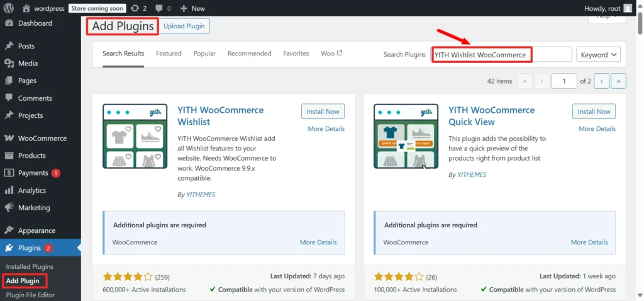Click "600,000+ Active Installations" text
This screenshot has width=644, height=301.
tap(144, 290)
